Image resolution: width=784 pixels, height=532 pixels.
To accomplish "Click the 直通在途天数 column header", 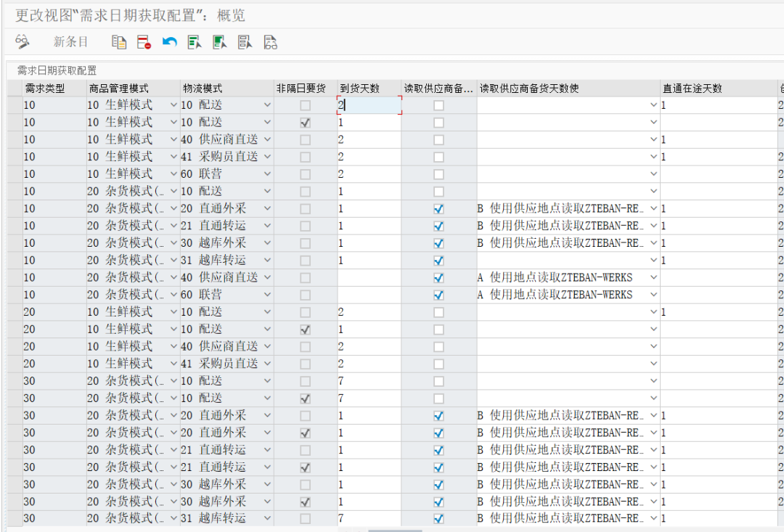I will point(719,89).
